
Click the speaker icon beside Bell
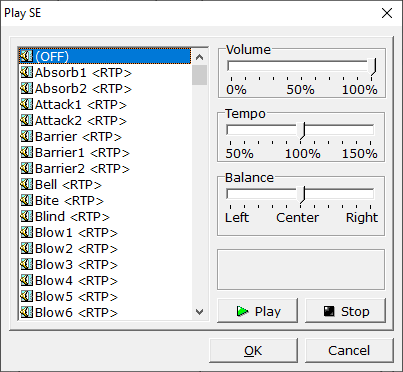[x=26, y=184]
